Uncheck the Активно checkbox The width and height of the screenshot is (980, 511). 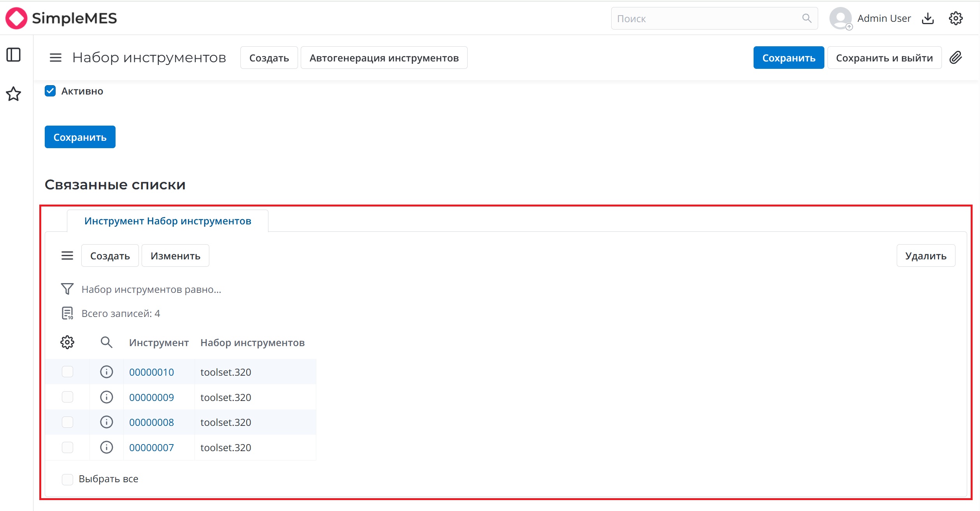pyautogui.click(x=50, y=91)
